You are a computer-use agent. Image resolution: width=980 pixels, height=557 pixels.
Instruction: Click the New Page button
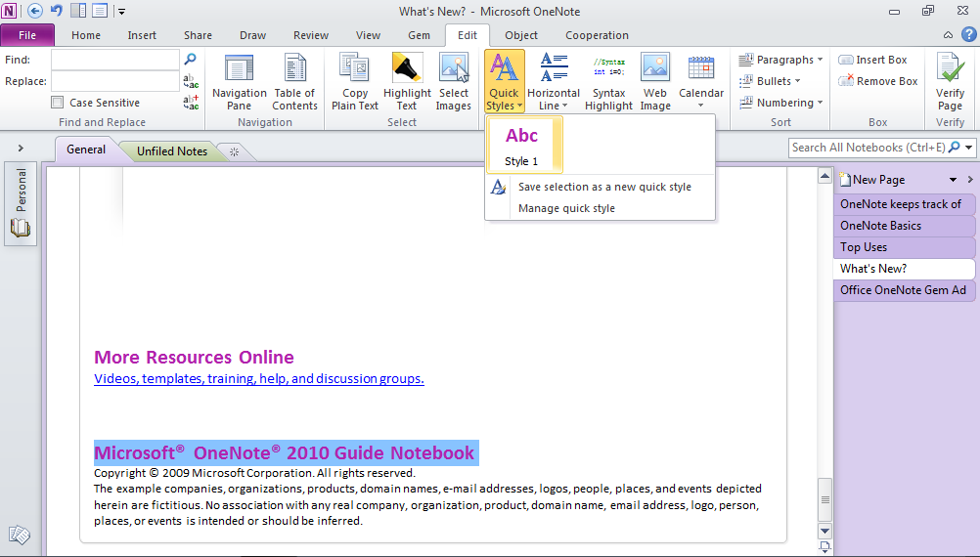[x=871, y=180]
